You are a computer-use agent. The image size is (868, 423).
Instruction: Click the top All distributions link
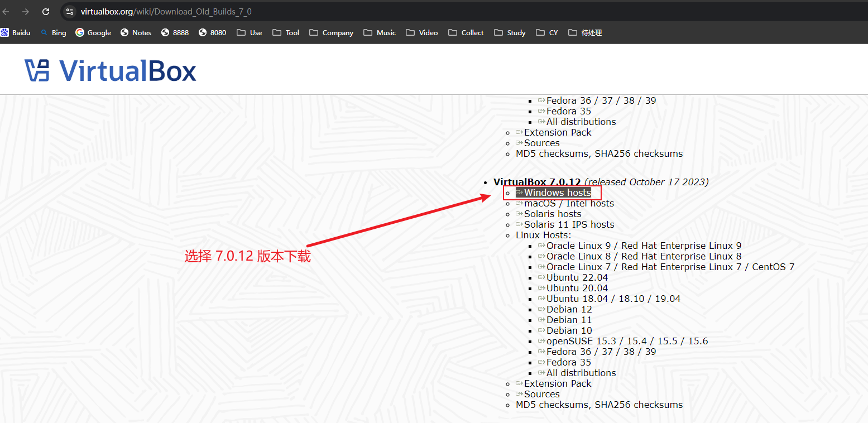(577, 122)
